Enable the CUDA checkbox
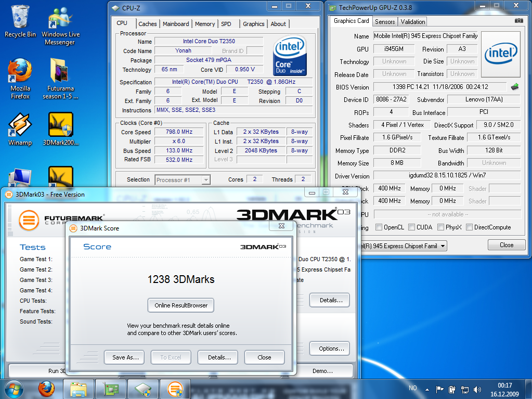The height and width of the screenshot is (399, 532). 411,227
